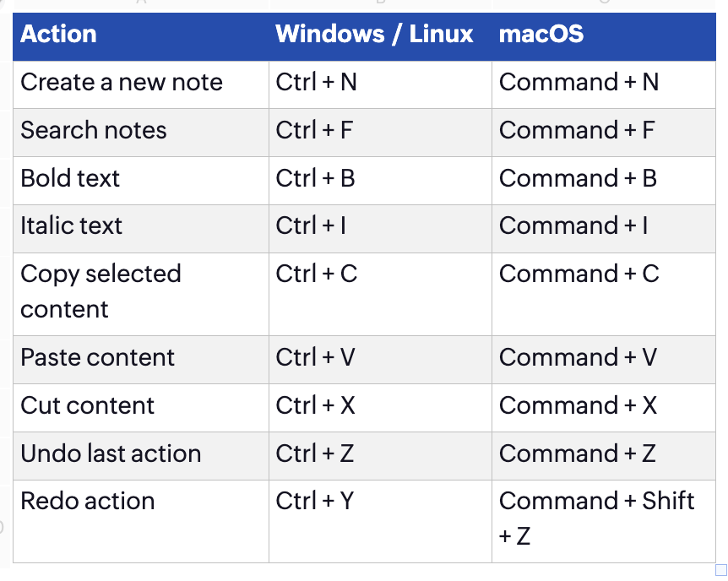
Task: Select the "Action" header cell
Action: point(58,35)
